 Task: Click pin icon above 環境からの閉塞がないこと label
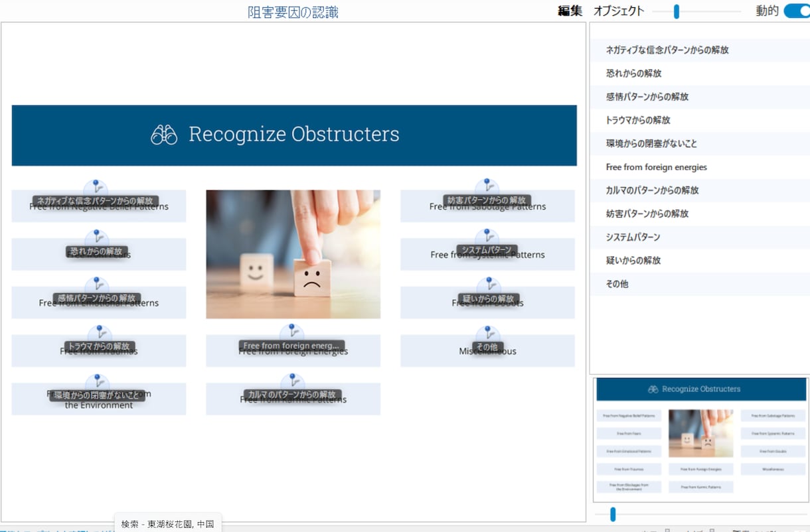click(98, 383)
